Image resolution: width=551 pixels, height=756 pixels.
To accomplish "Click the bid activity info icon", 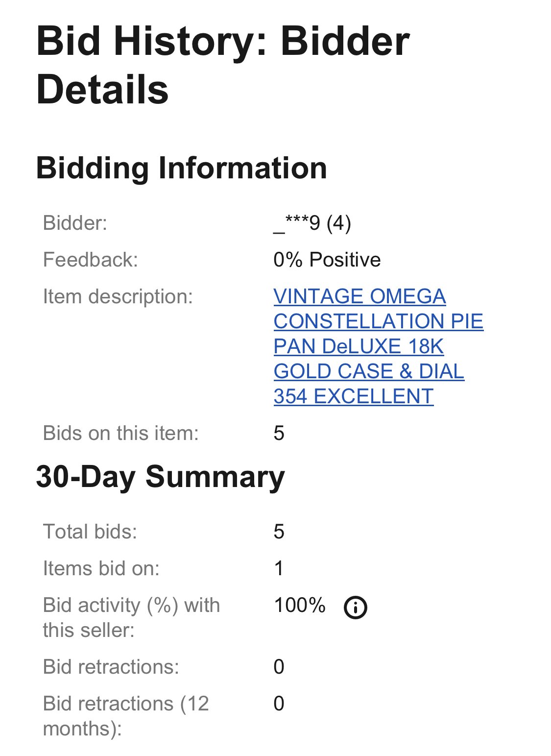I will click(355, 608).
